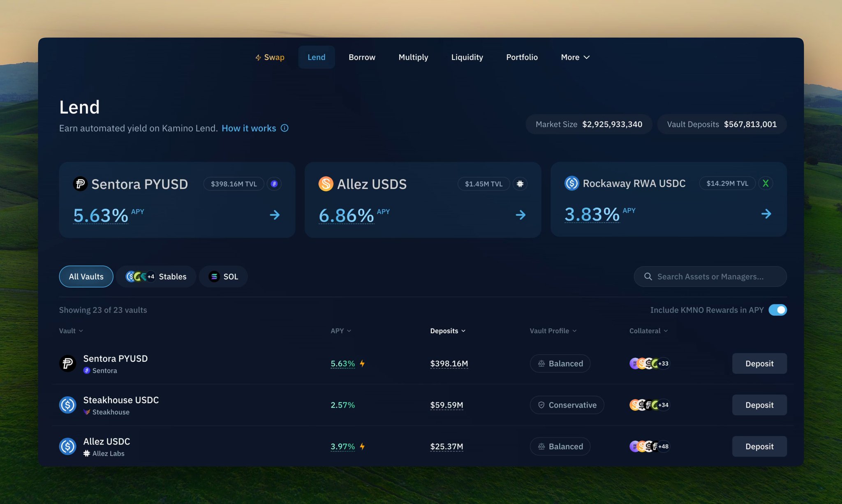The image size is (842, 504).
Task: Switch to the Borrow tab
Action: pos(362,57)
